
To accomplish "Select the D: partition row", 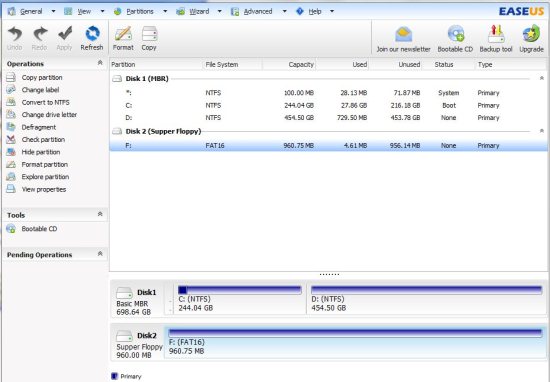I will tap(328, 118).
